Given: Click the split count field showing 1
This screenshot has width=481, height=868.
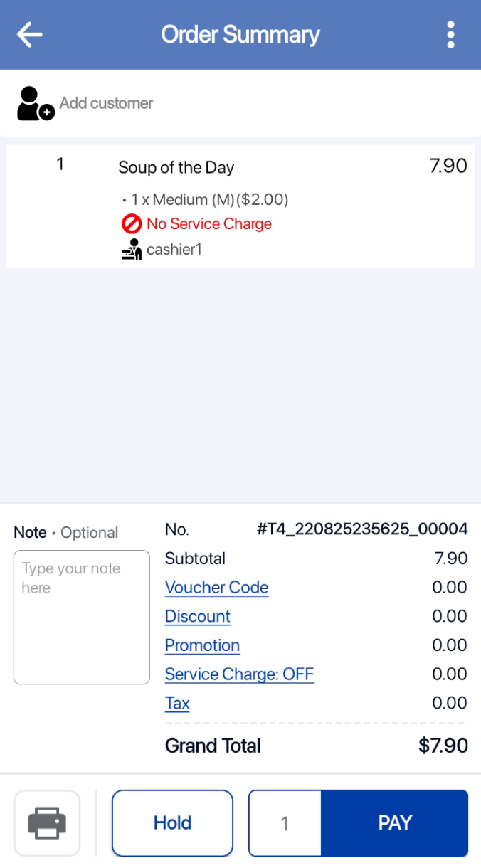Looking at the screenshot, I should pos(285,823).
